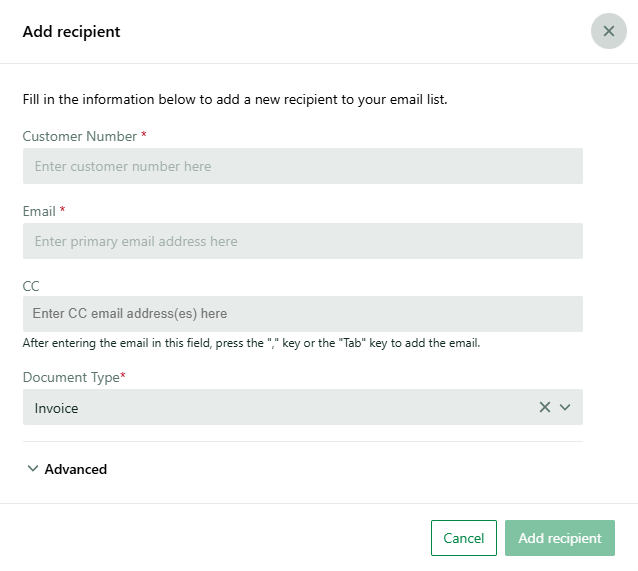Click the Cancel button
The width and height of the screenshot is (638, 571).
pos(463,538)
